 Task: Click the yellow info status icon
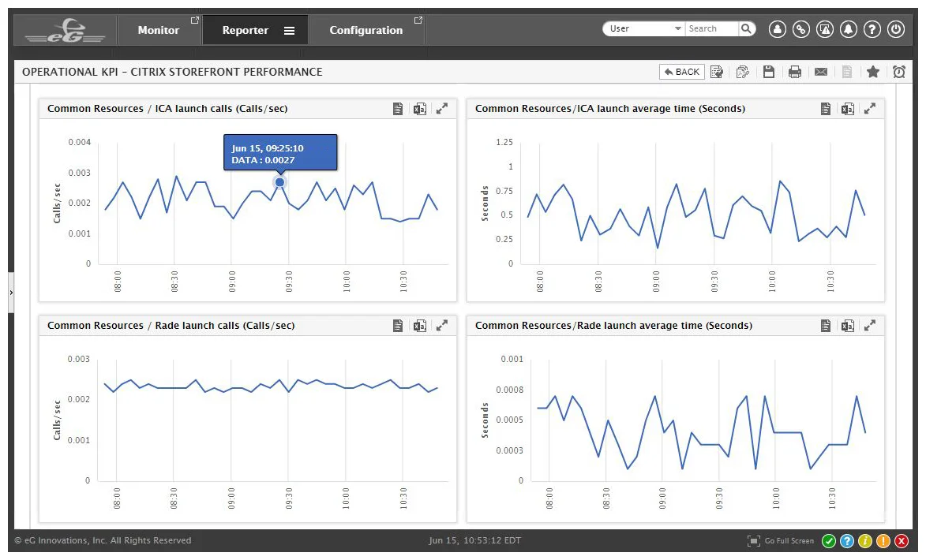coord(865,541)
